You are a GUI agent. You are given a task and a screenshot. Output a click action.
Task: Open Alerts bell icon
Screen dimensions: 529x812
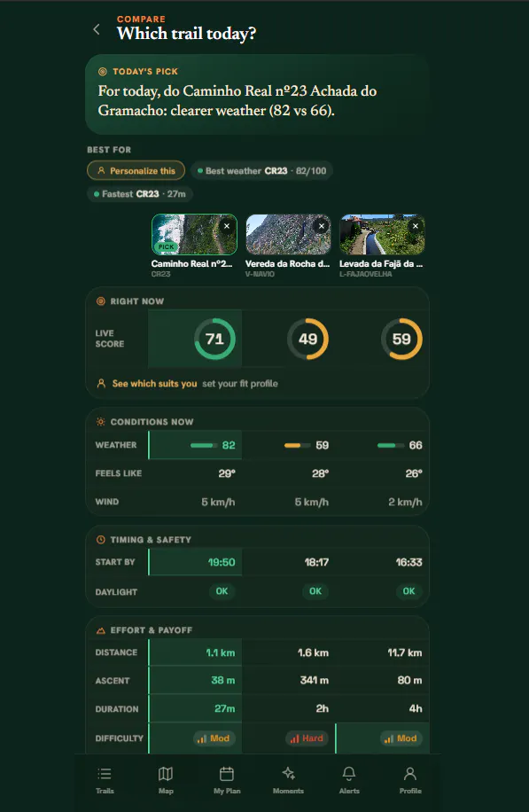pyautogui.click(x=349, y=774)
